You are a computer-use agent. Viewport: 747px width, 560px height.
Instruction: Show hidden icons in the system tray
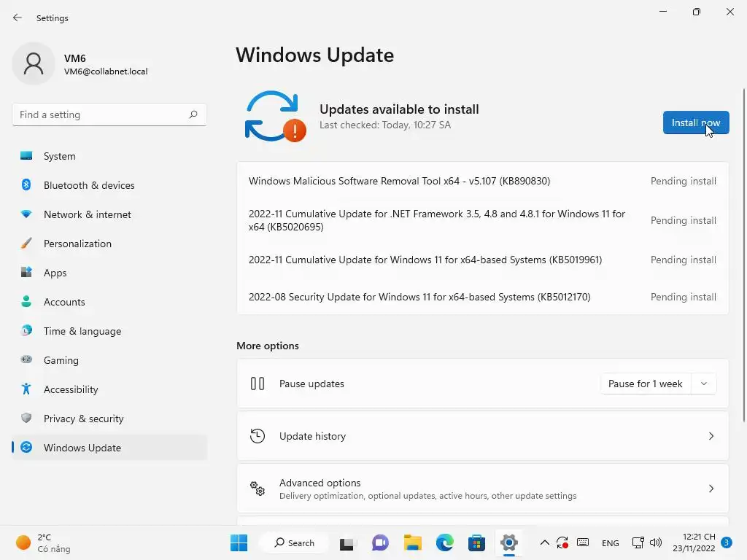pyautogui.click(x=544, y=542)
